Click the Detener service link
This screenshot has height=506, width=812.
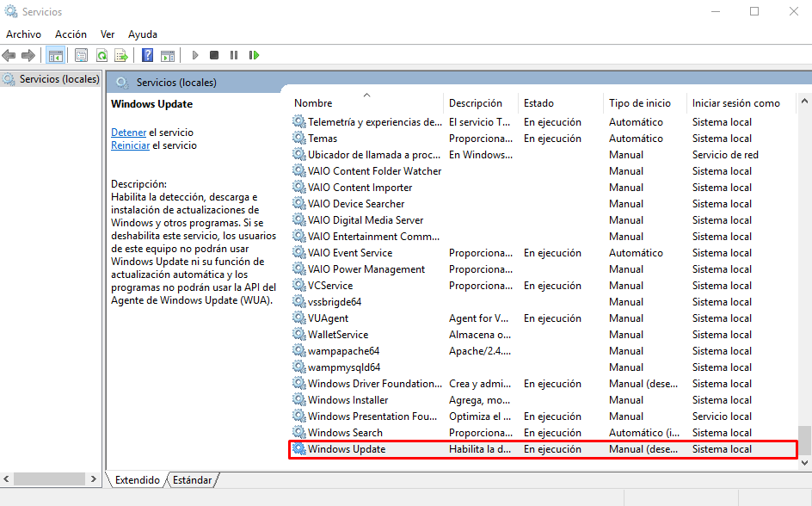click(x=128, y=132)
